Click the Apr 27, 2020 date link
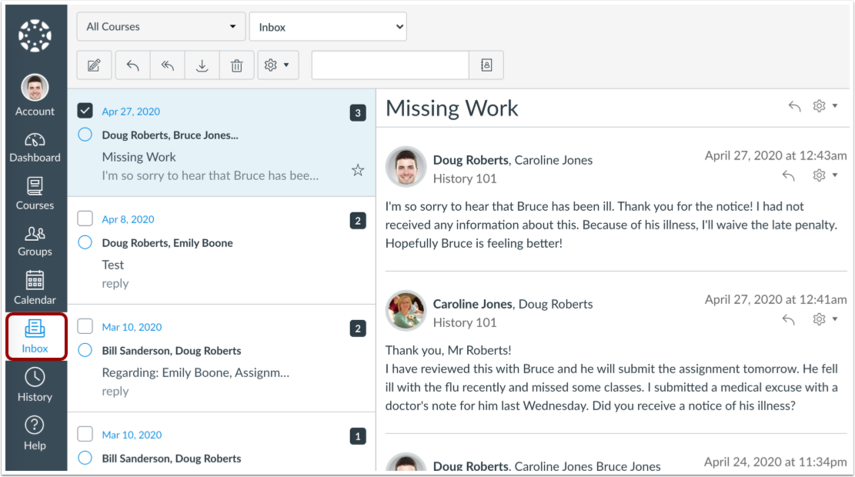Screen dimensions: 855x477 pyautogui.click(x=131, y=111)
